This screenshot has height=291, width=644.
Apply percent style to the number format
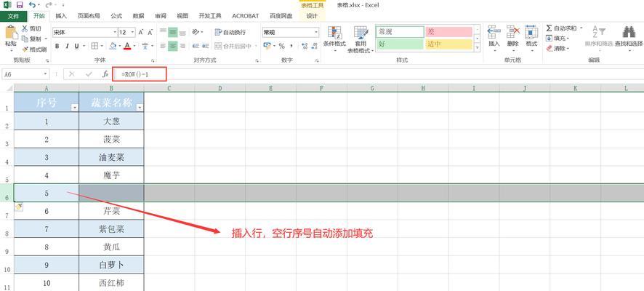(282, 46)
